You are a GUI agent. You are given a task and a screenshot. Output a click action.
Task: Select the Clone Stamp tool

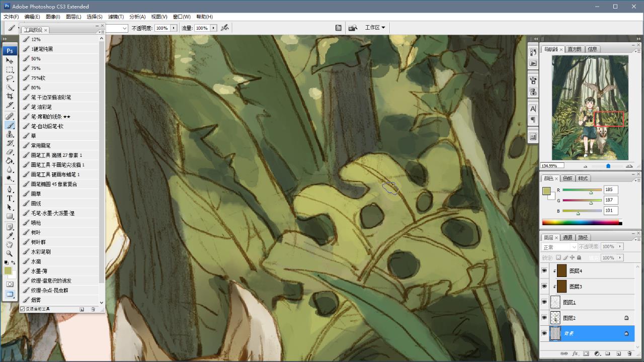pos(10,134)
